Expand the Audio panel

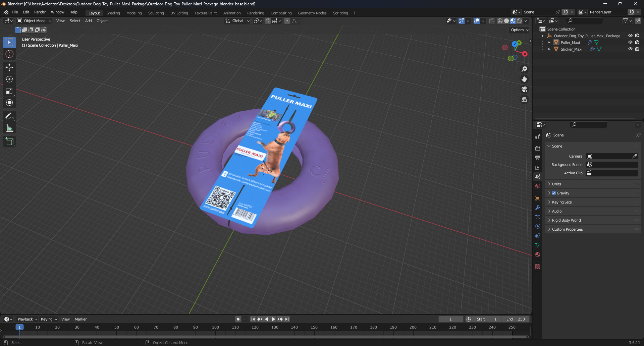coord(593,211)
